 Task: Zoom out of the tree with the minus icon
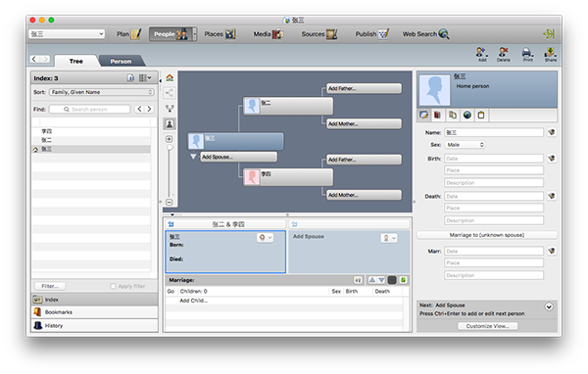[x=170, y=203]
